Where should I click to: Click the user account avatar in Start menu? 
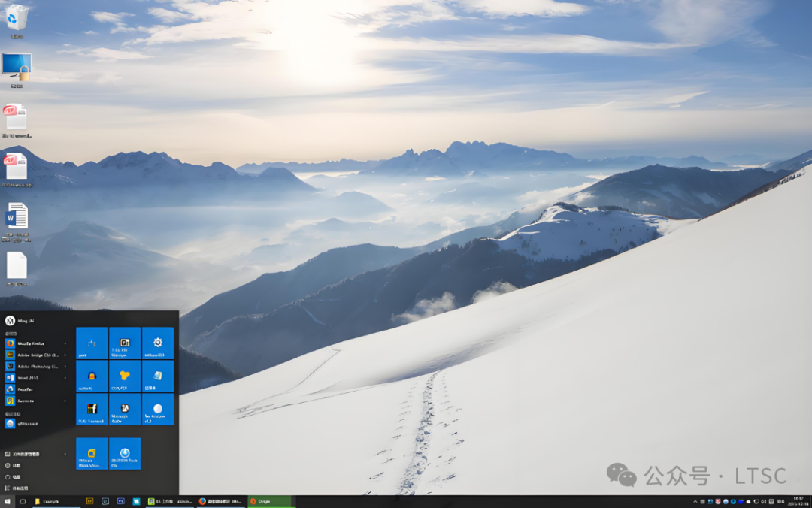click(x=10, y=321)
